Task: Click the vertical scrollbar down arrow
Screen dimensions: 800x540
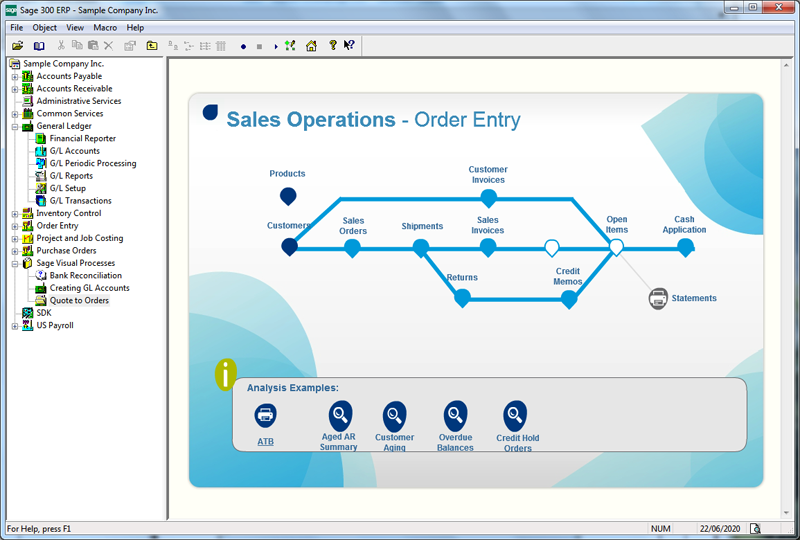Action: (x=786, y=513)
